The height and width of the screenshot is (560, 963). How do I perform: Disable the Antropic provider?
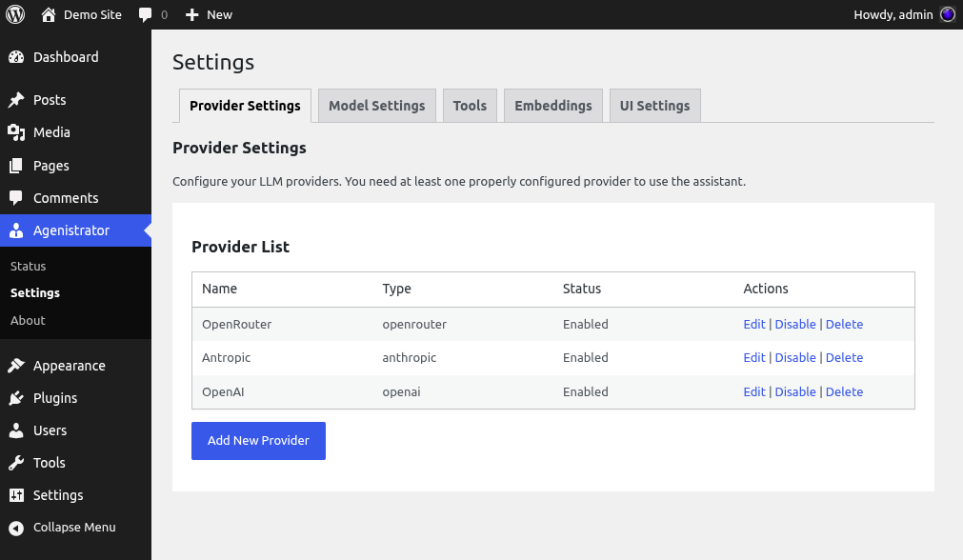795,357
